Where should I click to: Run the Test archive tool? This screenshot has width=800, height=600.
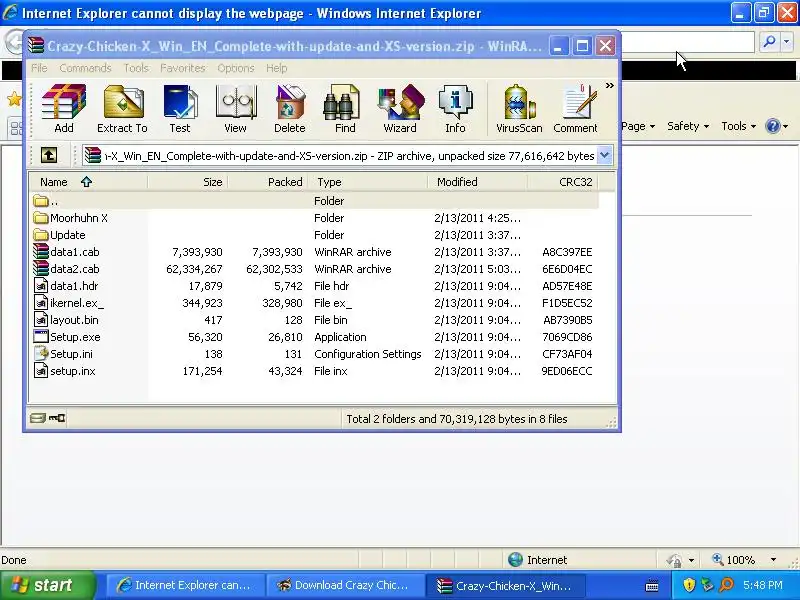pos(180,109)
